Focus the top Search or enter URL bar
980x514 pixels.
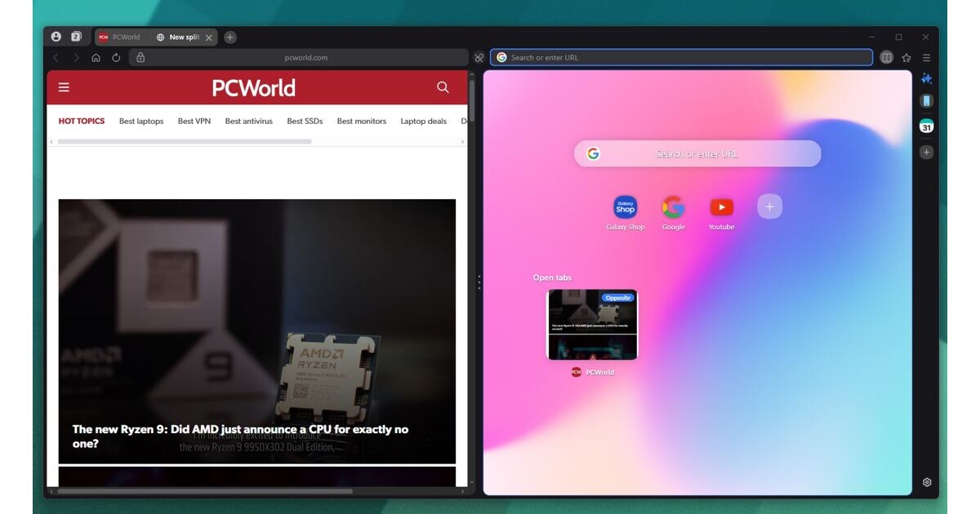coord(681,58)
